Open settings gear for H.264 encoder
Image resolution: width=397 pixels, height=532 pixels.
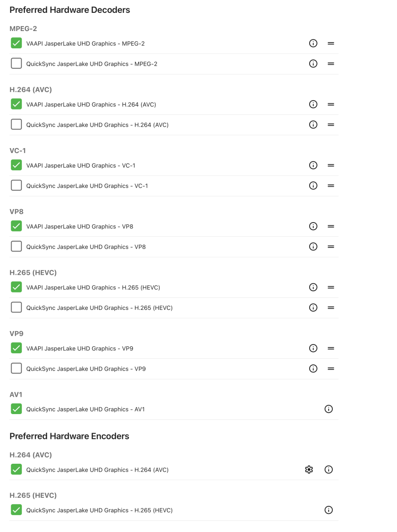[309, 469]
